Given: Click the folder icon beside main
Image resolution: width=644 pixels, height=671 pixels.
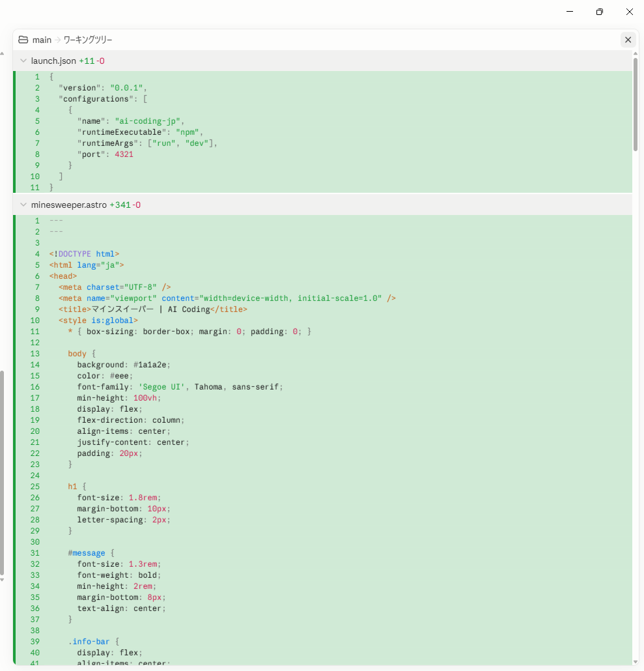Looking at the screenshot, I should 23,40.
